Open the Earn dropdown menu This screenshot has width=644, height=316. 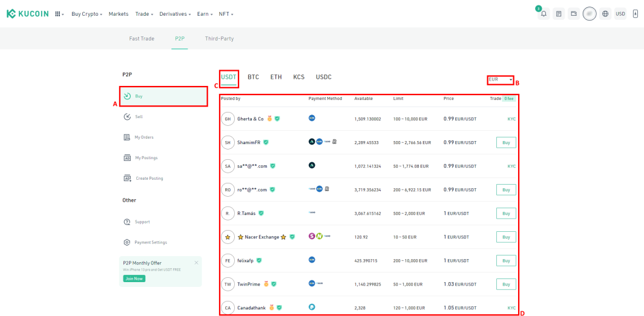pyautogui.click(x=205, y=14)
